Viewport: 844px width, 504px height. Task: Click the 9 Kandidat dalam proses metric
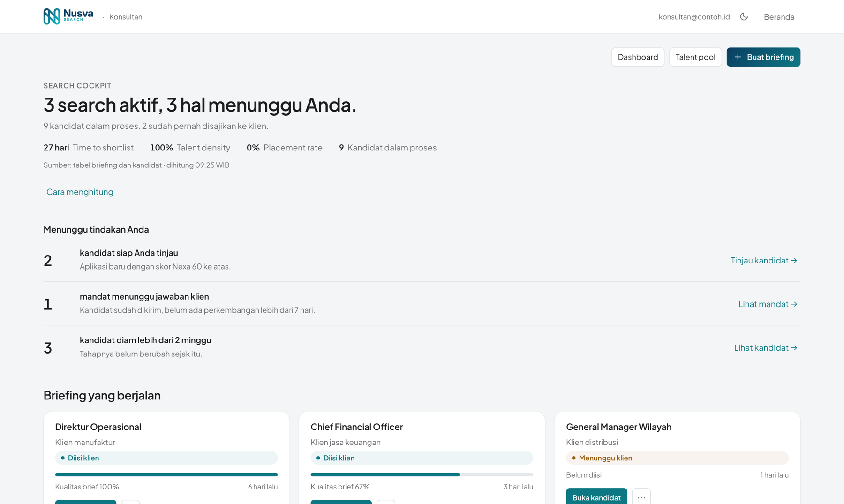click(x=388, y=148)
